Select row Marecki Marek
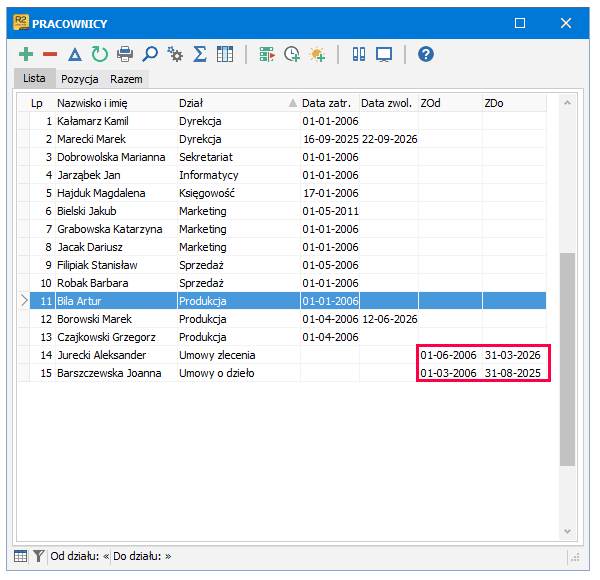The height and width of the screenshot is (580, 600). pyautogui.click(x=282, y=139)
